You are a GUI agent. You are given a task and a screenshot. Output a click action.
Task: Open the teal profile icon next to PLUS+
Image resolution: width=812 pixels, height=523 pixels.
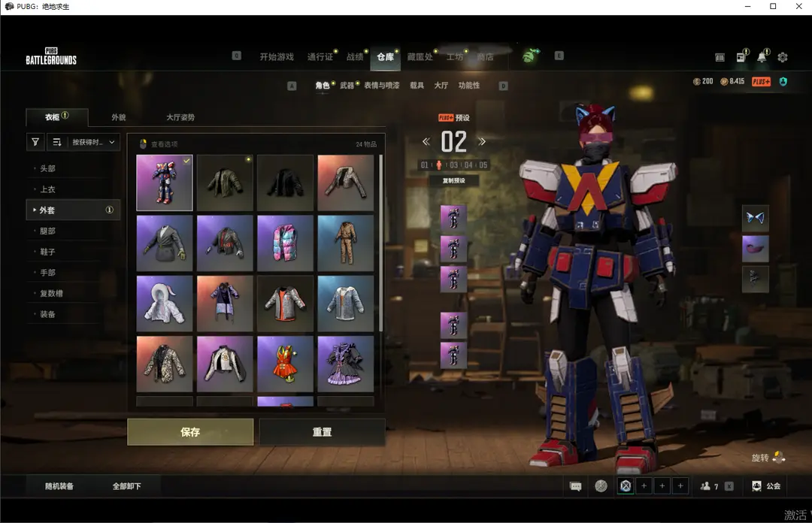783,81
